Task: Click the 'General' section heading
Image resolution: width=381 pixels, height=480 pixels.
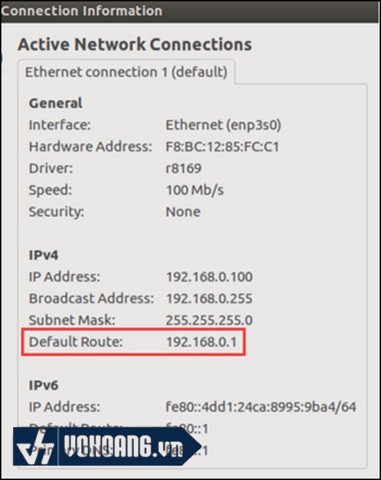Action: tap(56, 103)
